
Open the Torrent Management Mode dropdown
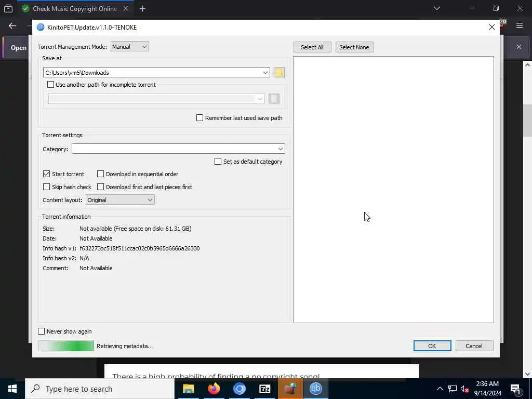(129, 46)
